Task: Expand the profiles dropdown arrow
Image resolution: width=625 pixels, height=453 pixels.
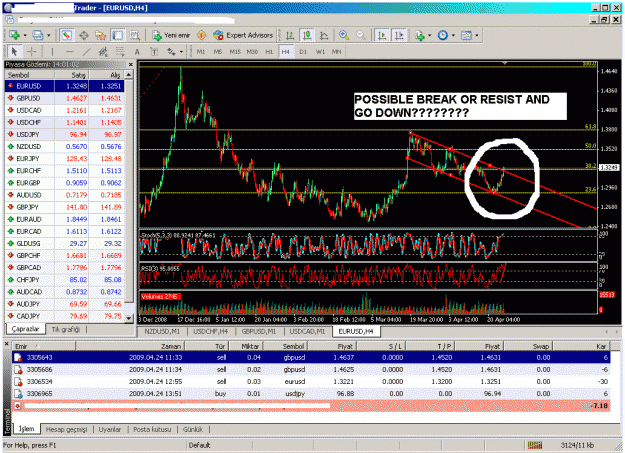Action: (x=48, y=35)
